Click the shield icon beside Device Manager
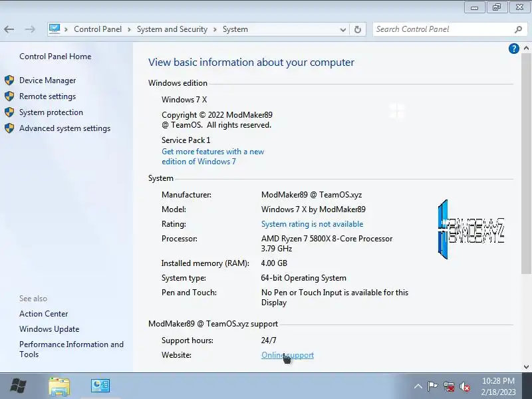This screenshot has width=532, height=399. click(9, 80)
